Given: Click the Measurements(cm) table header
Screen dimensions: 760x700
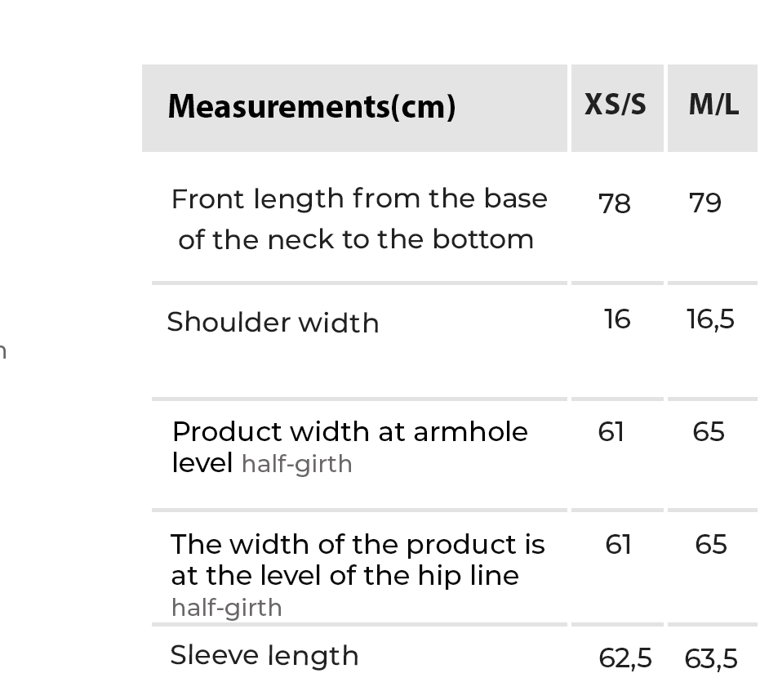Looking at the screenshot, I should tap(311, 107).
